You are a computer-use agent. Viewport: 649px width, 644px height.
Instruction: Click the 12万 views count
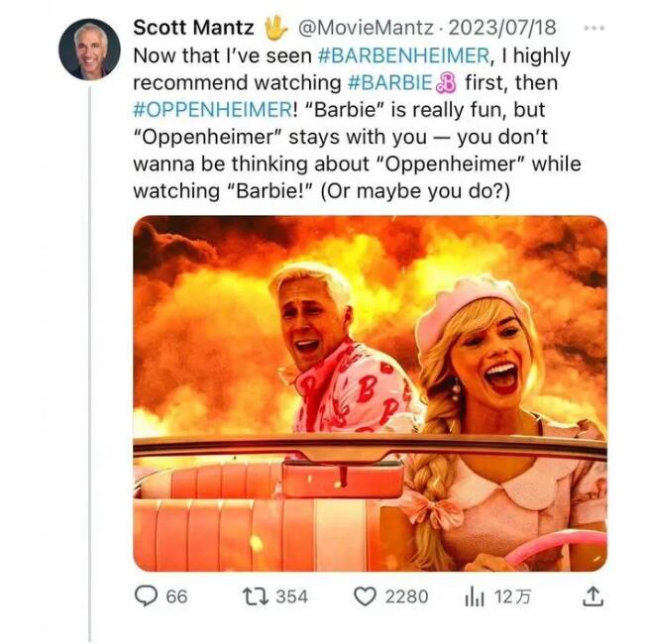coord(514,595)
